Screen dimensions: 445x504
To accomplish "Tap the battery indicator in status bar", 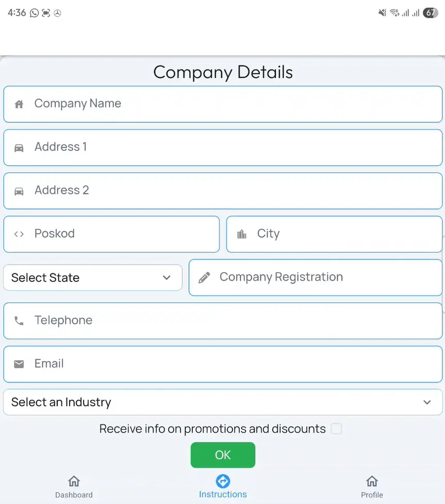I will coord(430,13).
